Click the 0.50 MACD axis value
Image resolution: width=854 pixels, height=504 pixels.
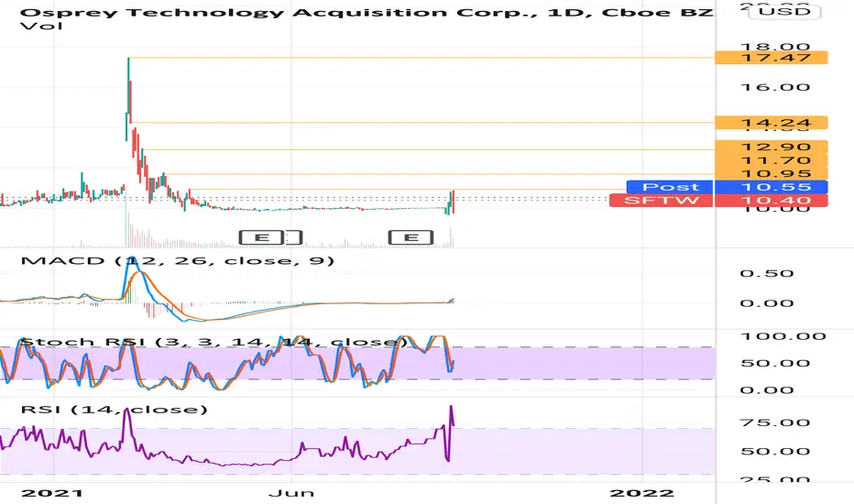tap(767, 273)
